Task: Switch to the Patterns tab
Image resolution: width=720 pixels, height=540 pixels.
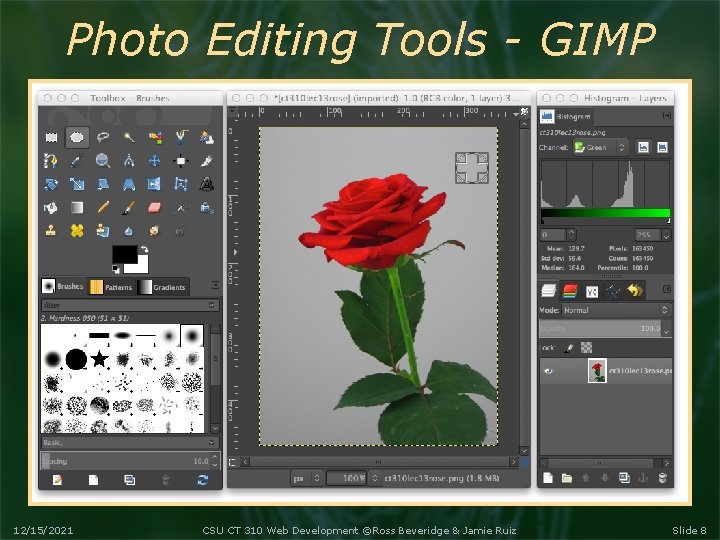Action: 111,287
